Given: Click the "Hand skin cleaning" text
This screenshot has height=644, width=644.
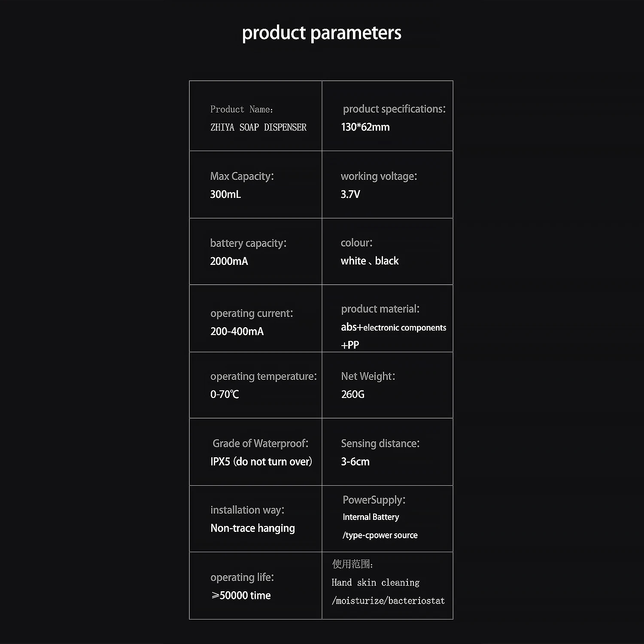Looking at the screenshot, I should click(x=375, y=583).
